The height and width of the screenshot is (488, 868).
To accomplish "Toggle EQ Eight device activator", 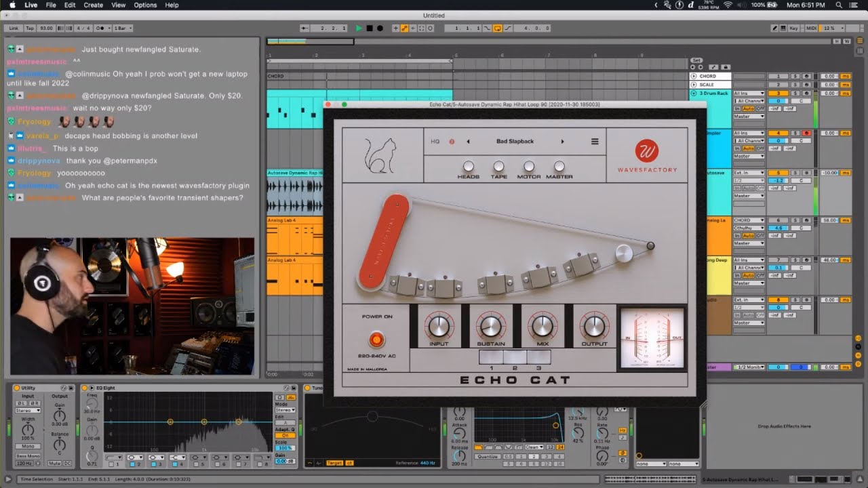I will 85,388.
